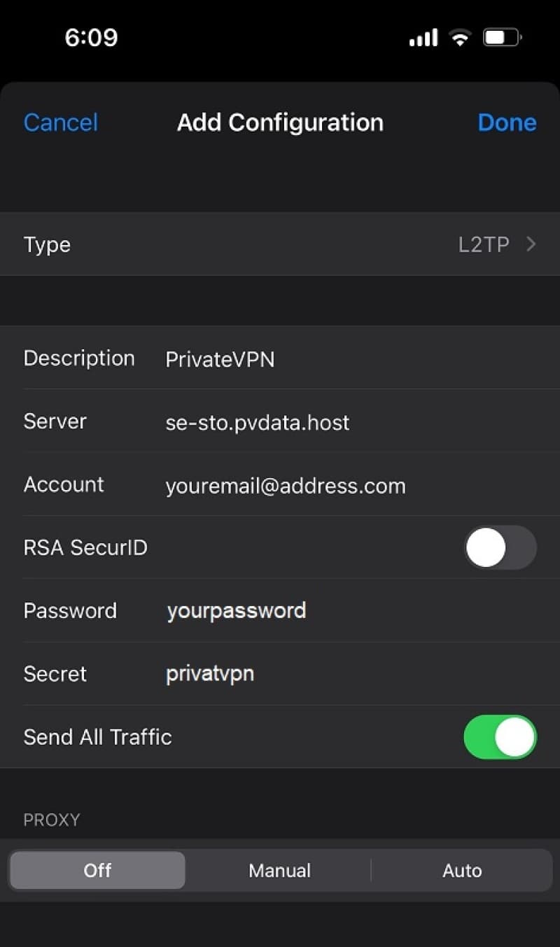The height and width of the screenshot is (947, 560).
Task: Toggle the RSA SecurID switch
Action: point(500,547)
